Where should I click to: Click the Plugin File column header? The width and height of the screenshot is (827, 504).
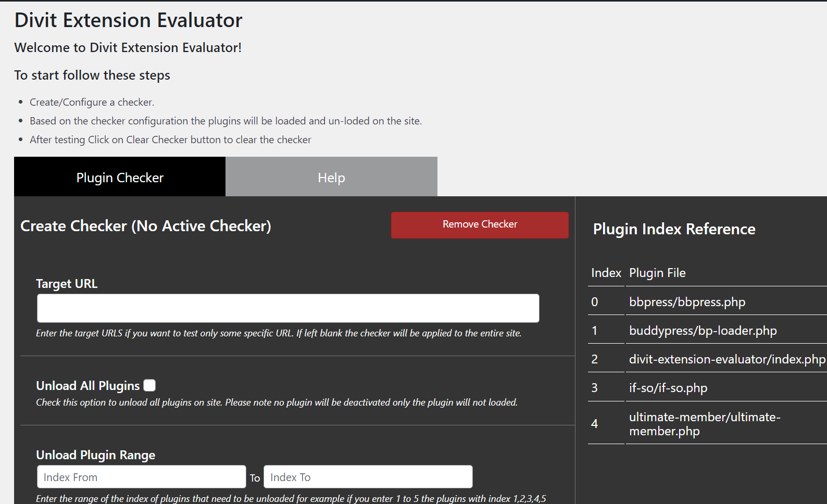click(657, 273)
